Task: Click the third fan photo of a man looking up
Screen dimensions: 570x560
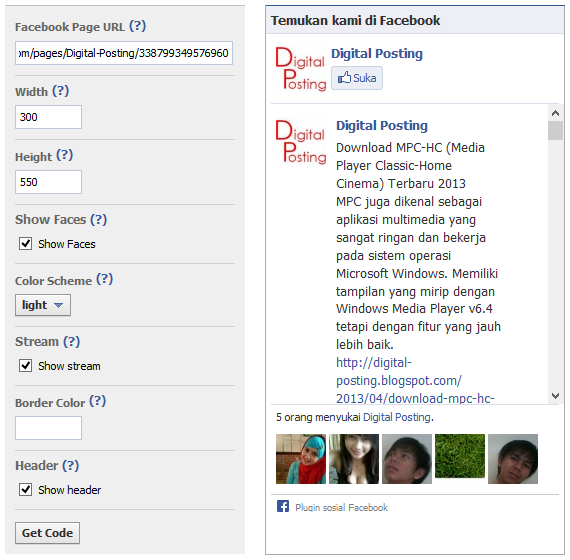Action: tap(407, 459)
